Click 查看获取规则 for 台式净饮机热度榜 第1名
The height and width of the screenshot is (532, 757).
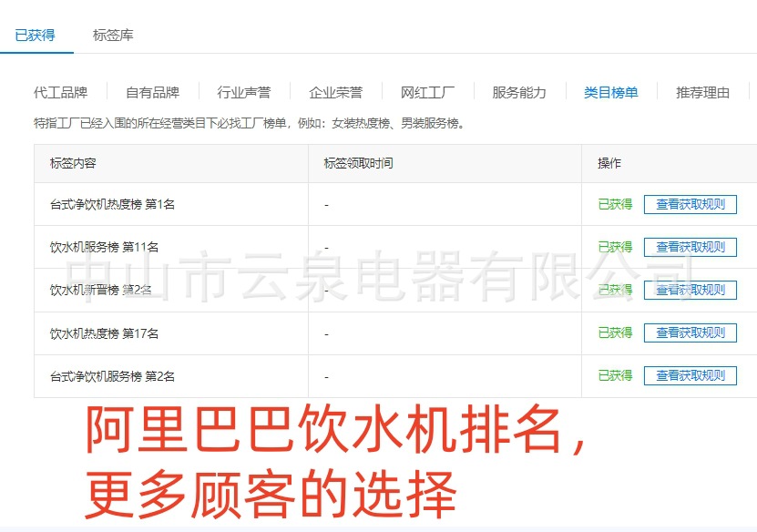(691, 204)
